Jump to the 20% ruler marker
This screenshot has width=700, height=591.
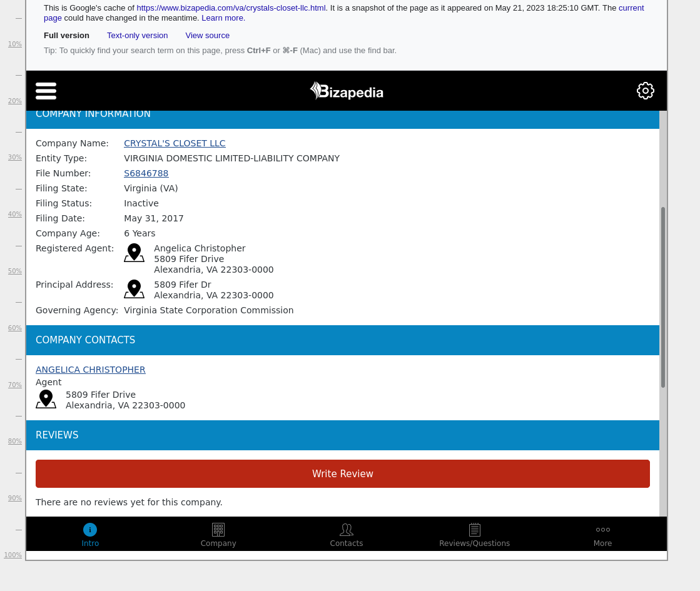pos(15,101)
